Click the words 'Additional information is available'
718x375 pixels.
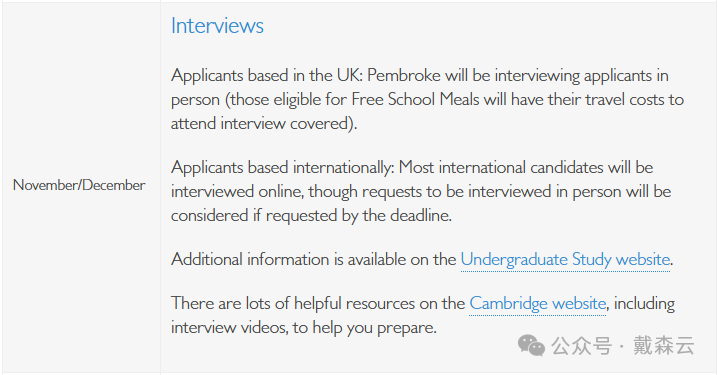pos(290,260)
